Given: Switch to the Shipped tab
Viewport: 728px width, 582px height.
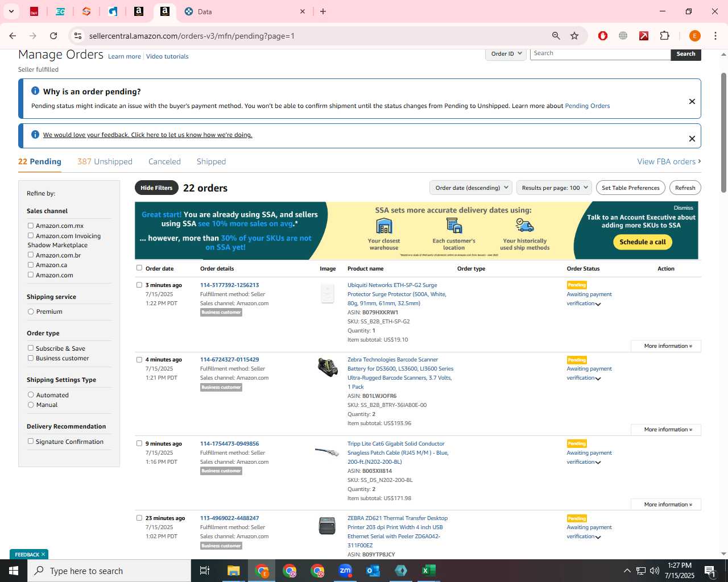Looking at the screenshot, I should 211,161.
